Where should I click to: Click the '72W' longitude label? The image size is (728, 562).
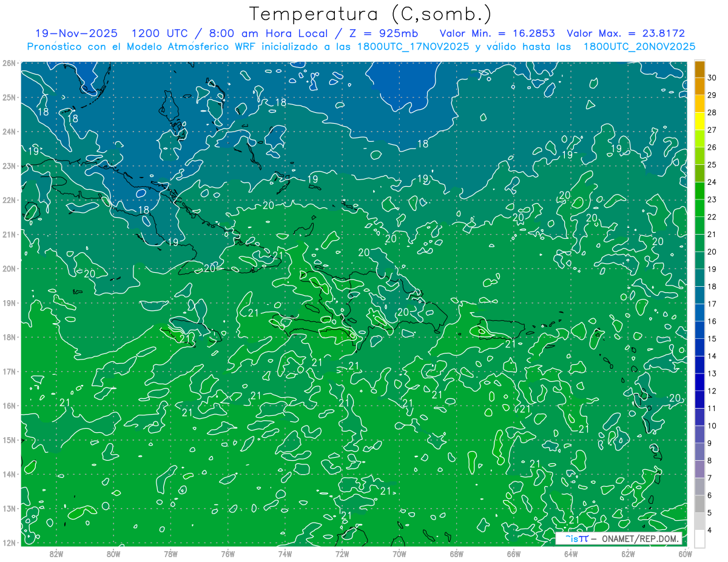tap(342, 554)
